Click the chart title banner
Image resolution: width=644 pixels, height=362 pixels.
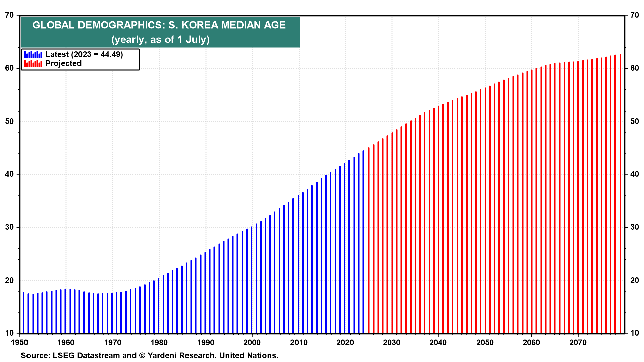(x=160, y=32)
